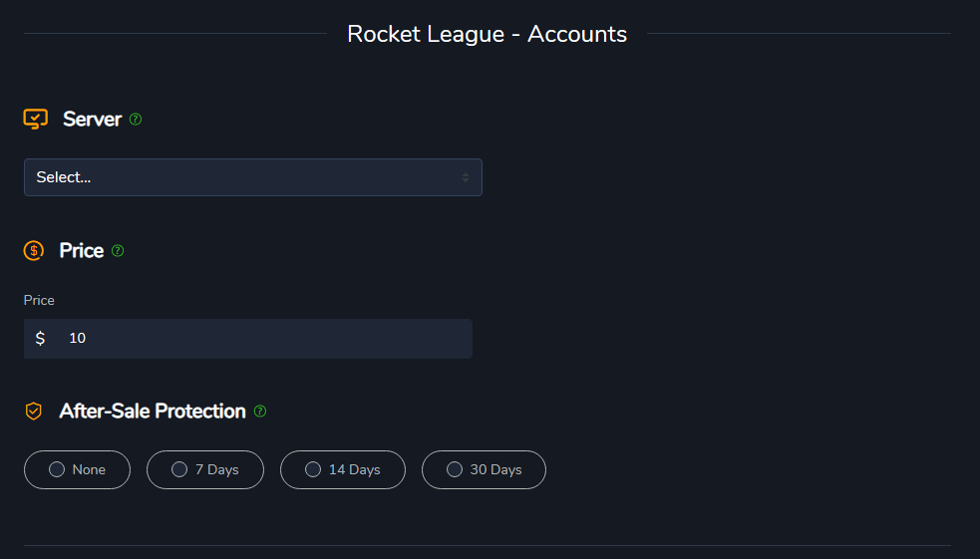Viewport: 980px width, 559px height.
Task: Click the Server monitor icon
Action: coord(35,120)
